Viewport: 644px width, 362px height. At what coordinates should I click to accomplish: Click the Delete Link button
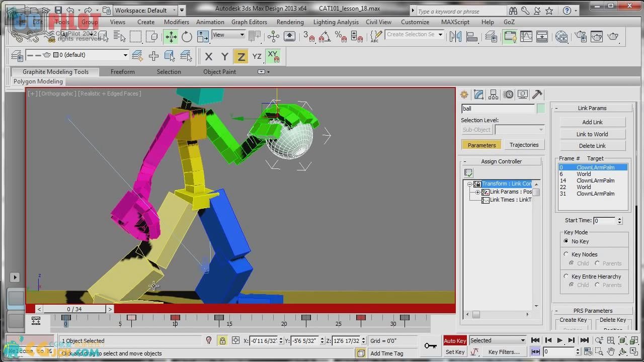pyautogui.click(x=593, y=146)
